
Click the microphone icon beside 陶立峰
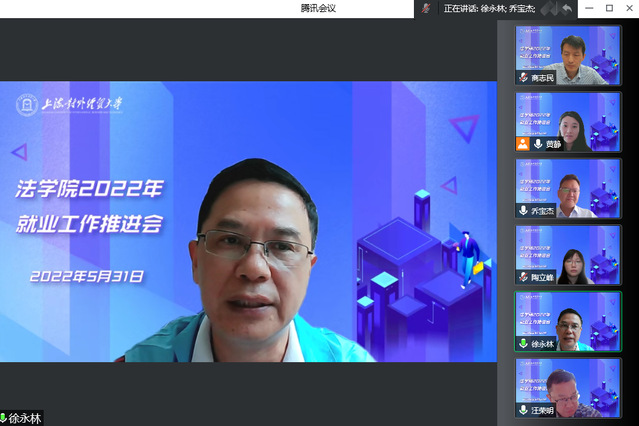522,277
